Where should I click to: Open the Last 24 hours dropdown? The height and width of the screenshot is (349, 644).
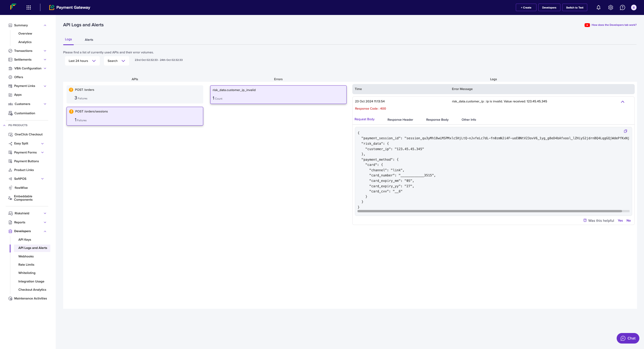pyautogui.click(x=82, y=61)
